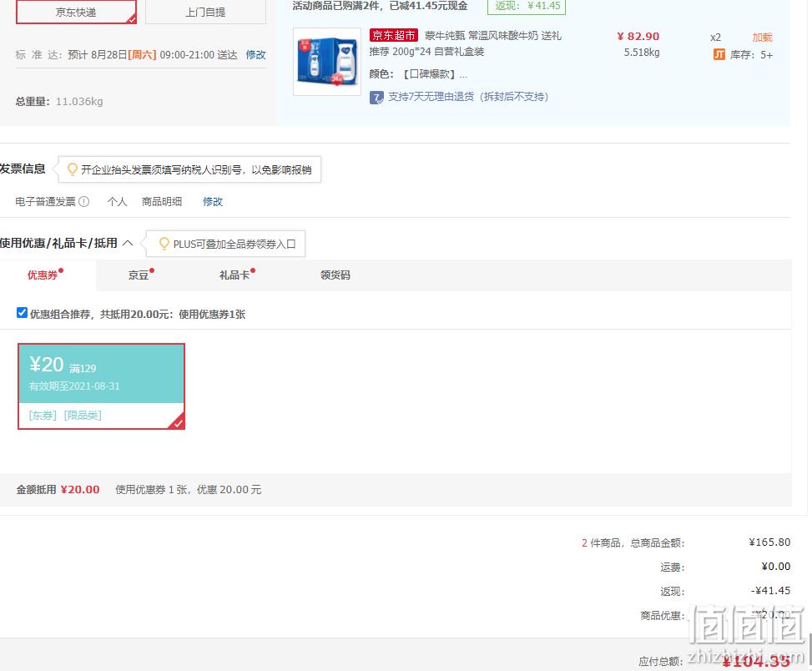Toggle 优惠组合推荐 checkbox
The image size is (812, 671).
[22, 313]
